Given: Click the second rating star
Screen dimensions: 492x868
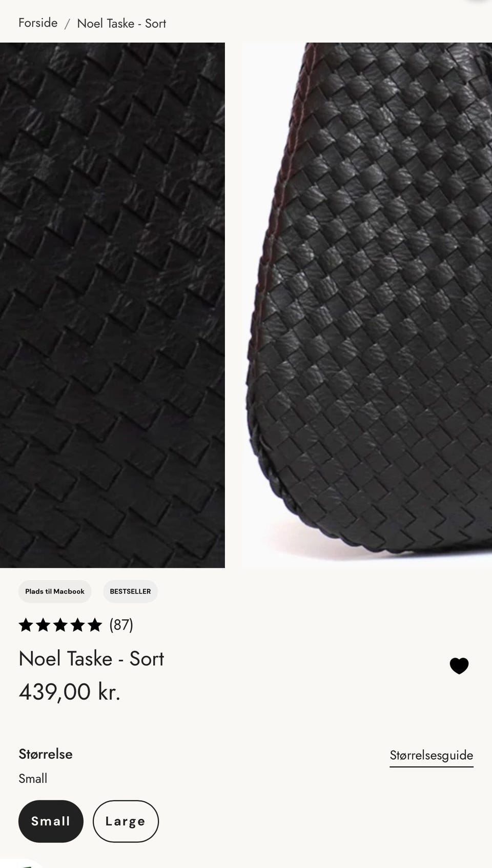Looking at the screenshot, I should pos(43,625).
